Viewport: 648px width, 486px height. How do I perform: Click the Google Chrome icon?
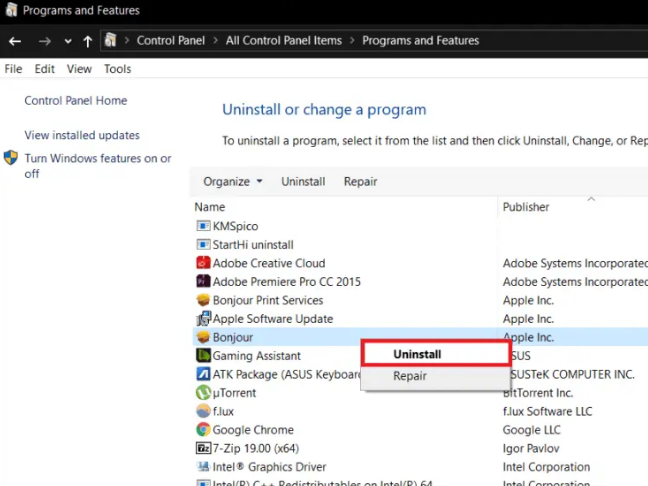point(203,429)
